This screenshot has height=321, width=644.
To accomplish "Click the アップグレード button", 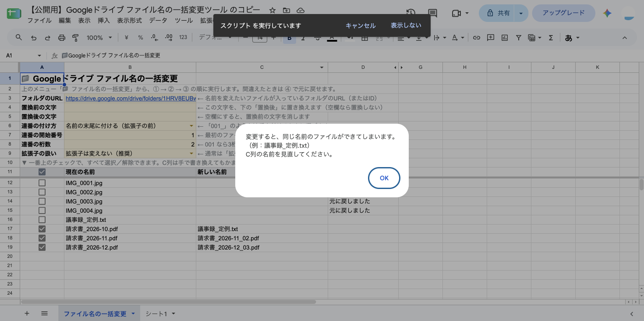I will tap(563, 13).
